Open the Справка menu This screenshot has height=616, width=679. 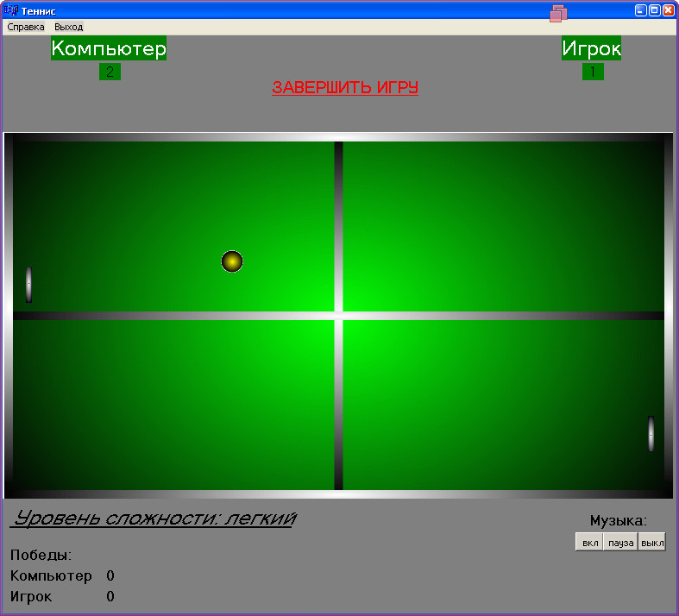(26, 27)
